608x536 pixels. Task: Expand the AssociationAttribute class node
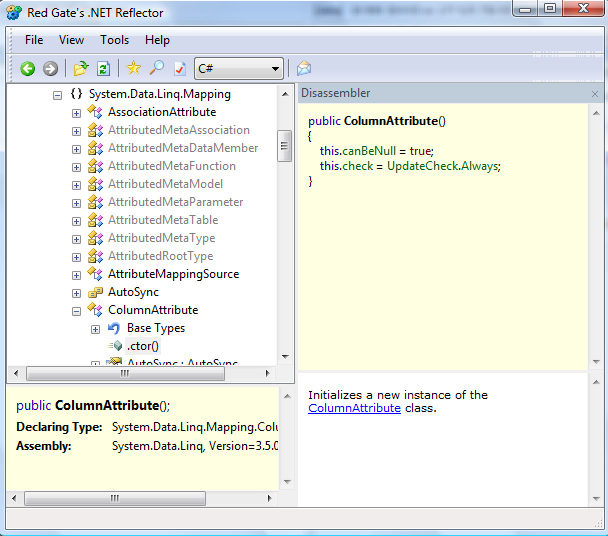(x=76, y=113)
